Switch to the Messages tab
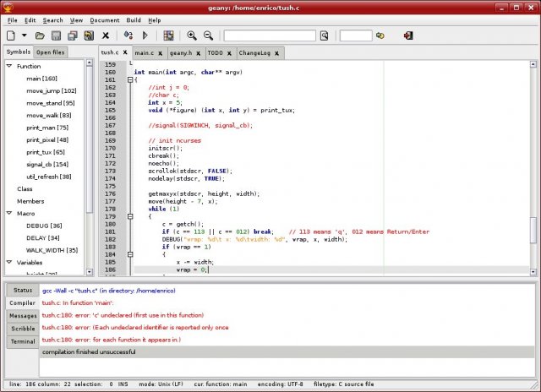The width and height of the screenshot is (541, 392). click(x=23, y=316)
